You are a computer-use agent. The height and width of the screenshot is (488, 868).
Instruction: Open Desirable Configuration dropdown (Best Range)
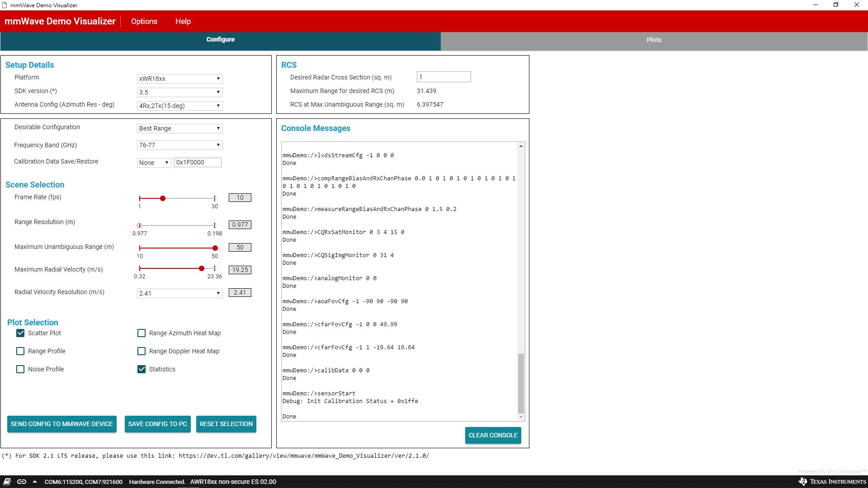179,128
